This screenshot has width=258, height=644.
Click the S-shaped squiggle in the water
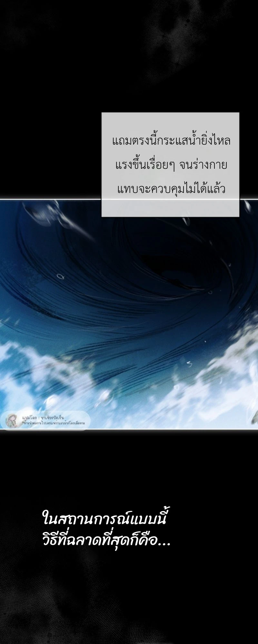[189, 364]
